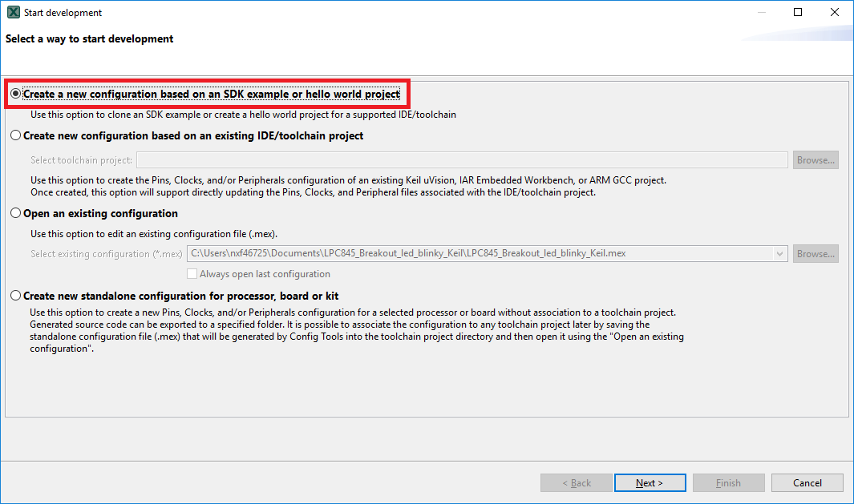Minimize the Start development window
Image resolution: width=854 pixels, height=504 pixels.
point(759,12)
